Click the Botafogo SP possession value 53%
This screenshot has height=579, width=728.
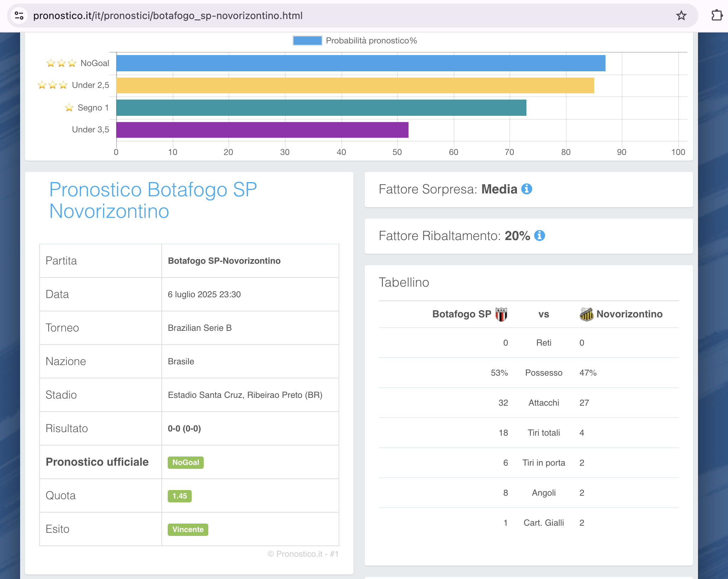[499, 373]
